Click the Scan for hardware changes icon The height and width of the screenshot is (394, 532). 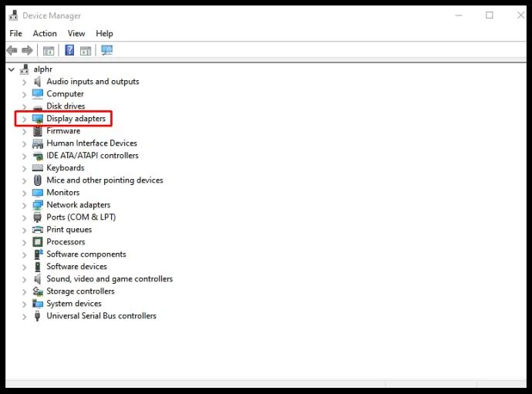tap(106, 50)
